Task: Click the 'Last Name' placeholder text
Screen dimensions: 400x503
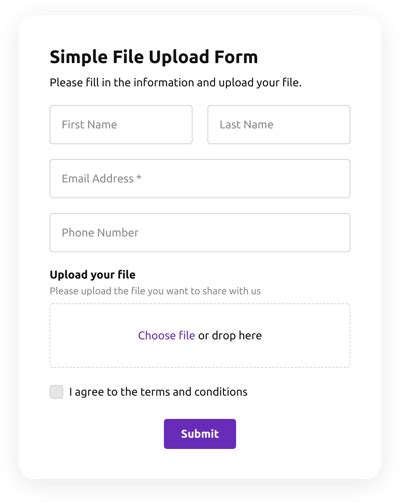Action: point(246,125)
